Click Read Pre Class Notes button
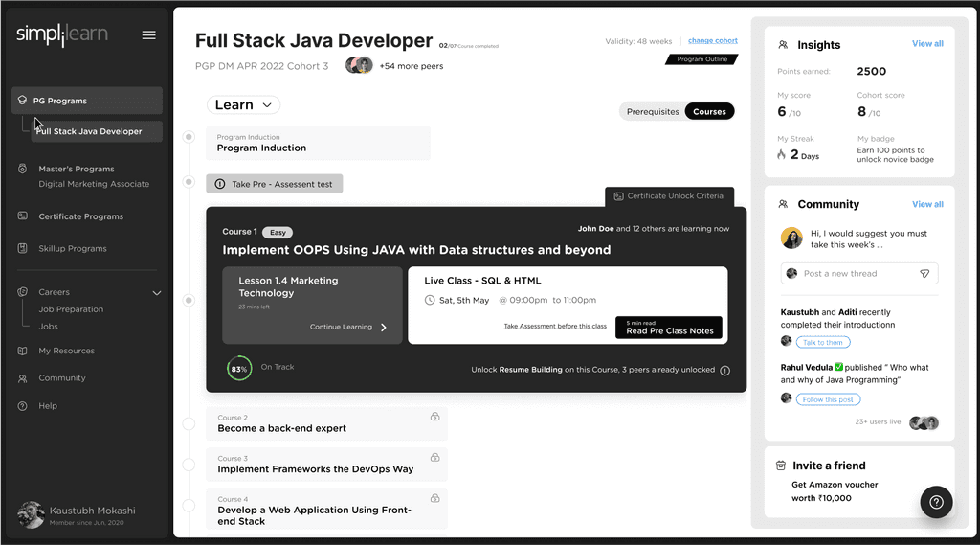The height and width of the screenshot is (545, 980). 669,328
